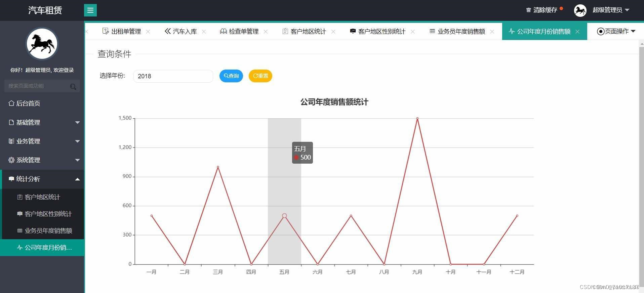644x293 pixels.
Task: Close the 出租单管理 tab
Action: pyautogui.click(x=148, y=32)
